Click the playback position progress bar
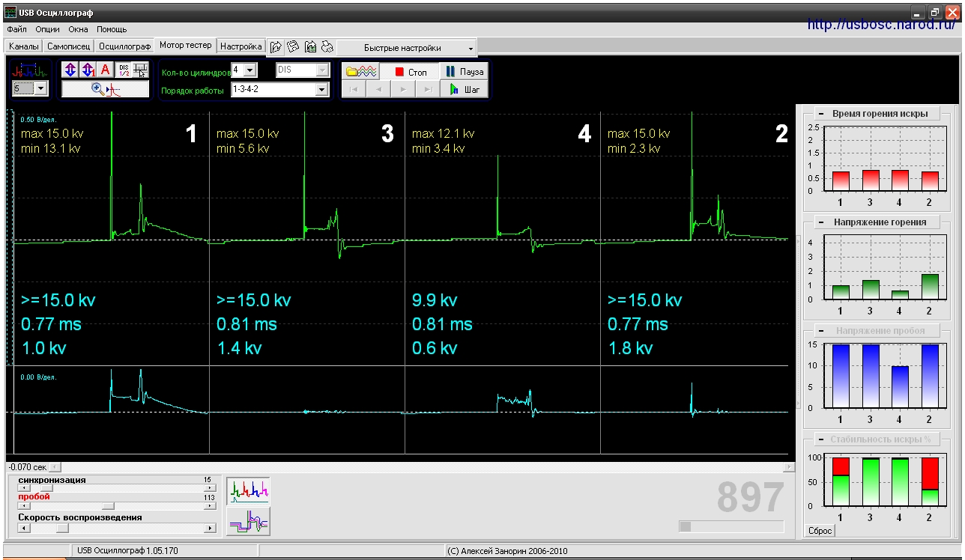 (x=731, y=526)
